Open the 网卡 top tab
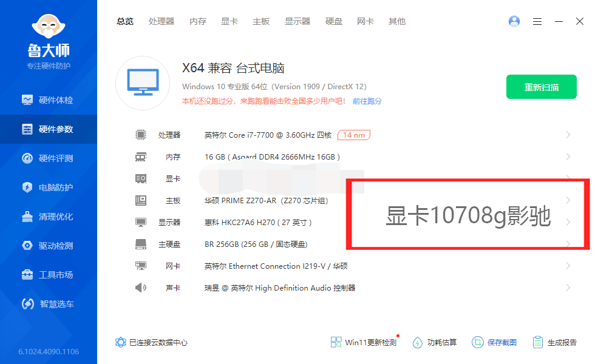 coord(365,22)
